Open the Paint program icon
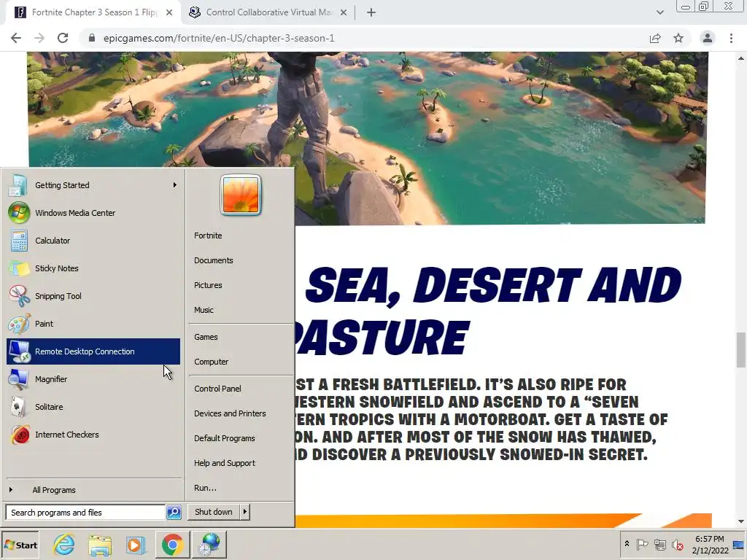Screen dimensions: 747x560 [19, 323]
